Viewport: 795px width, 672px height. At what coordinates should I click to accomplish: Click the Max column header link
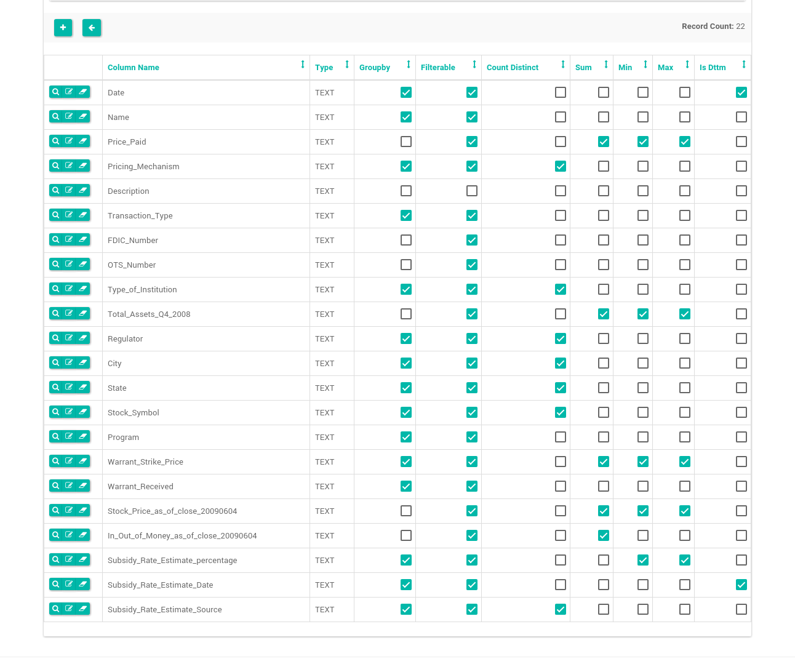tap(665, 68)
